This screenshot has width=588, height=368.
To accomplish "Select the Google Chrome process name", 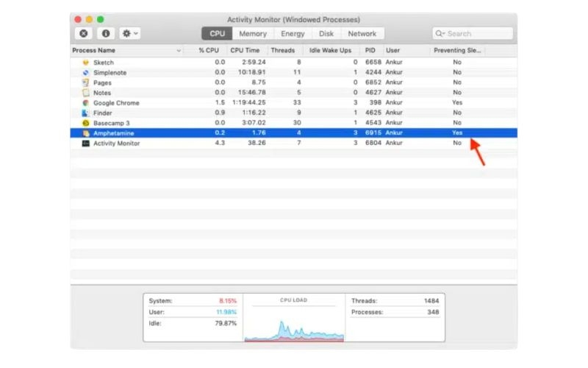I will (x=116, y=102).
